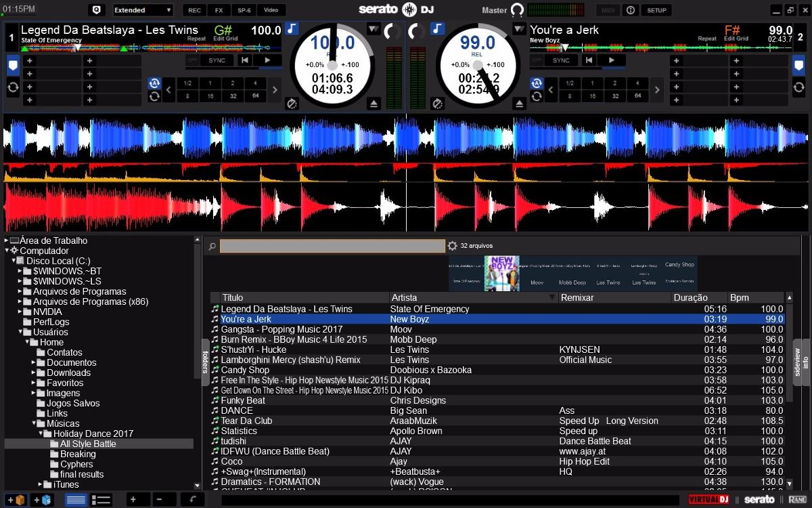The height and width of the screenshot is (508, 812).
Task: Select deck 1 loops tab icon
Action: (13, 87)
